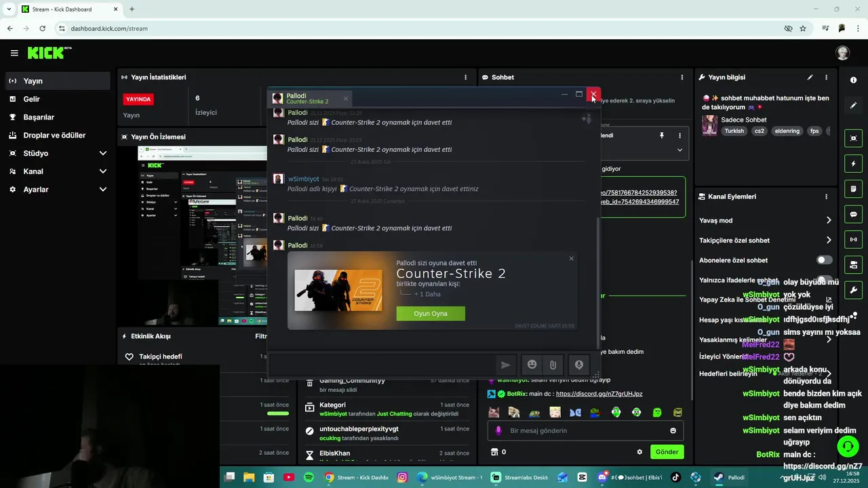Click the wrench icon in right rail
The width and height of the screenshot is (868, 488).
853,289
